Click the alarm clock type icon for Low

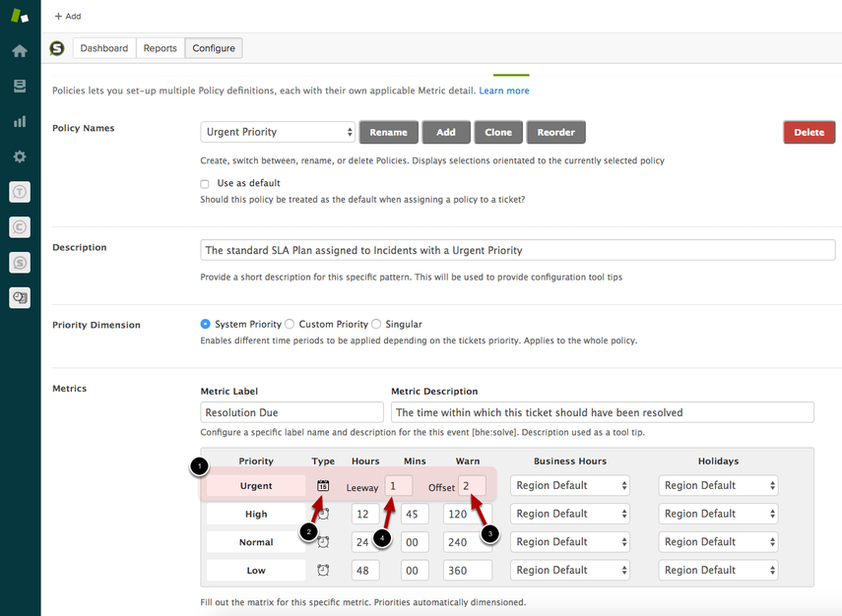click(x=323, y=570)
